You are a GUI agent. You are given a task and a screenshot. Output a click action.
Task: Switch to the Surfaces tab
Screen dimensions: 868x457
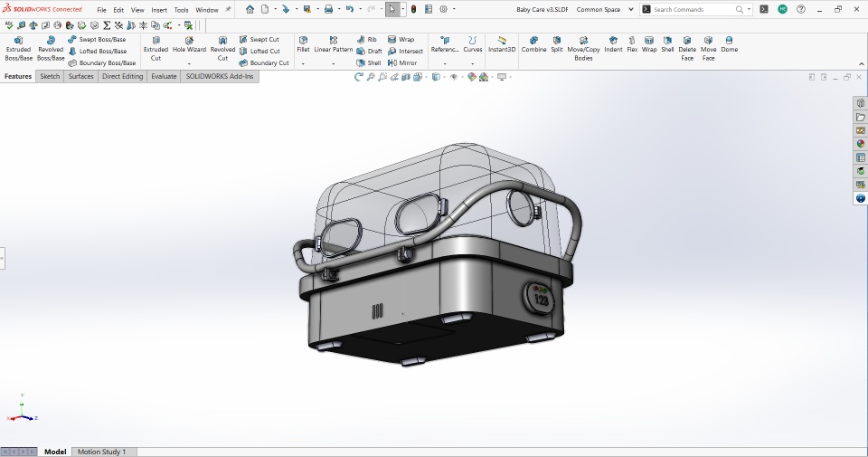click(x=80, y=77)
